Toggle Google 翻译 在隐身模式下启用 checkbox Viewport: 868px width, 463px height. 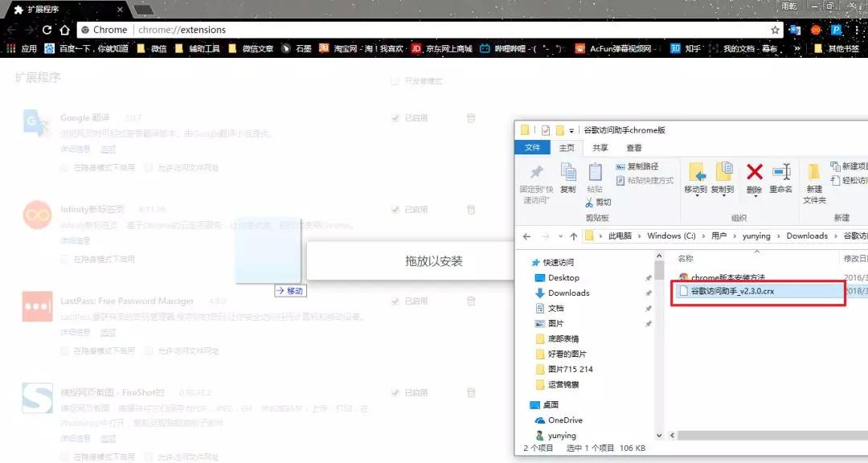(64, 167)
